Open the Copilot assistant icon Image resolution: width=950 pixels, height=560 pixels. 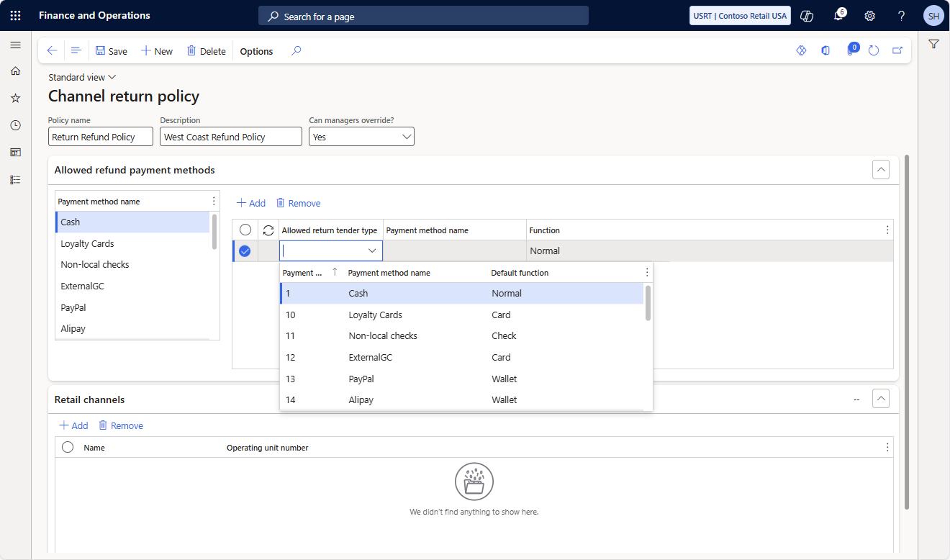point(806,15)
